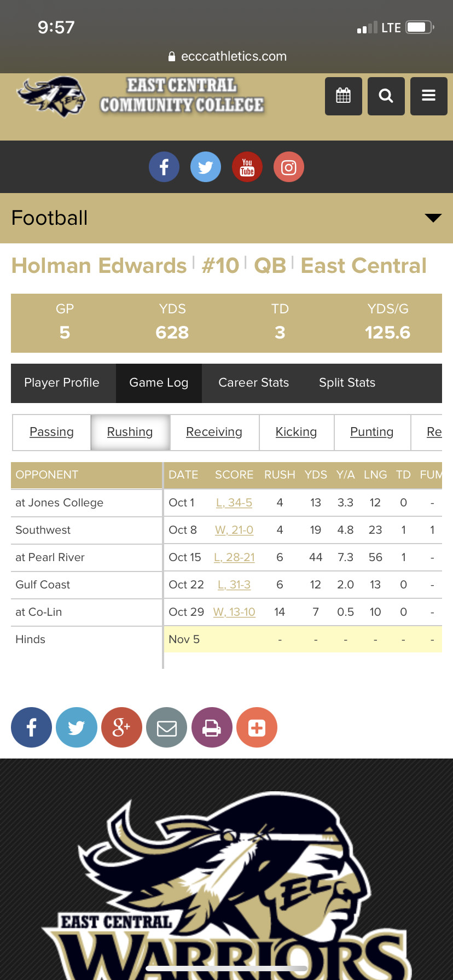
Task: Open the L, 34-5 Jones College score
Action: [234, 503]
